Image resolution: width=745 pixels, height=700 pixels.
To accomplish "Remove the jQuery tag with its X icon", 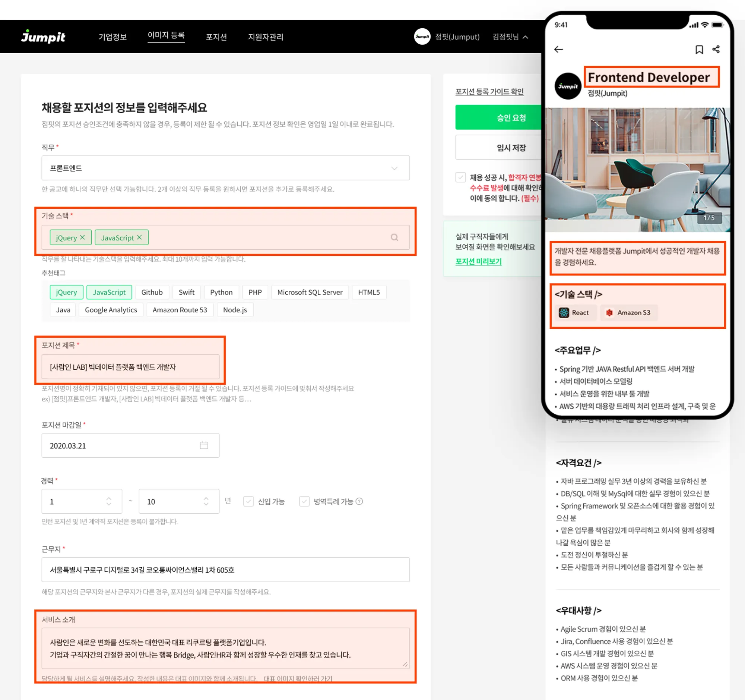I will (x=82, y=237).
